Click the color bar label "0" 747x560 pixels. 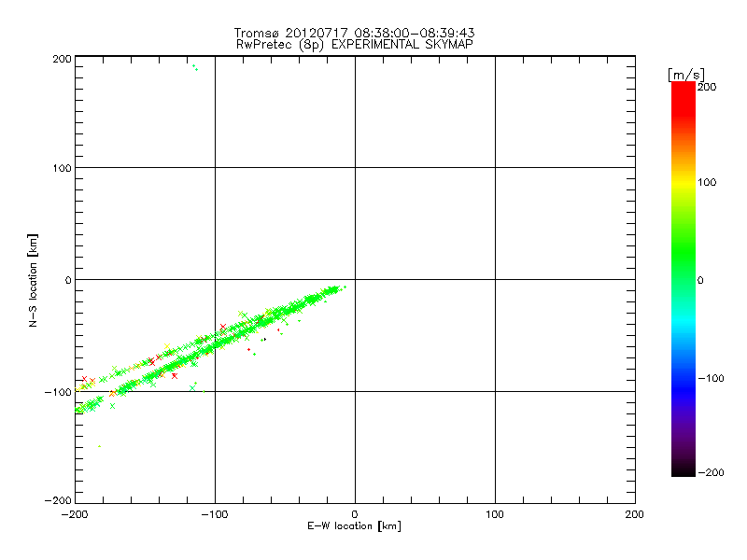700,280
